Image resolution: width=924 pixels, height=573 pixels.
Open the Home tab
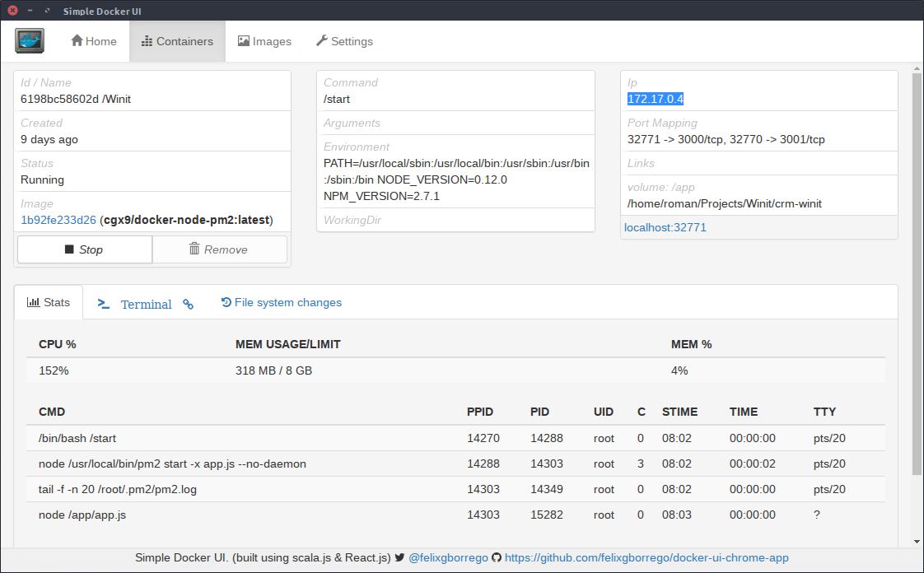94,41
